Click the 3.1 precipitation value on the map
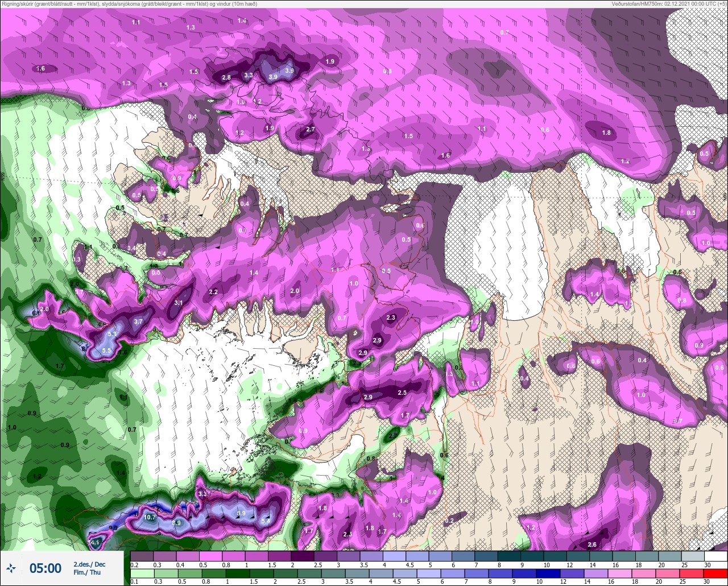 [179, 303]
